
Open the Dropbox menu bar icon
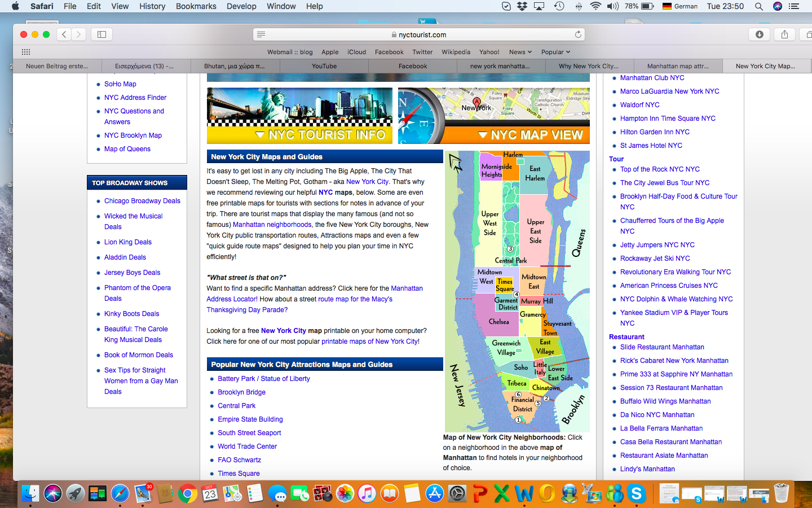(522, 6)
